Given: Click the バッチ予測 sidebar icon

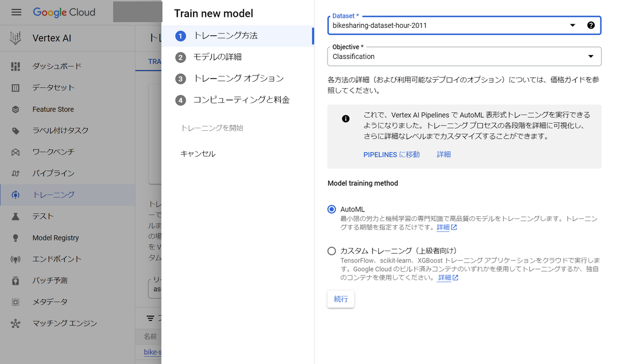Looking at the screenshot, I should (x=15, y=281).
